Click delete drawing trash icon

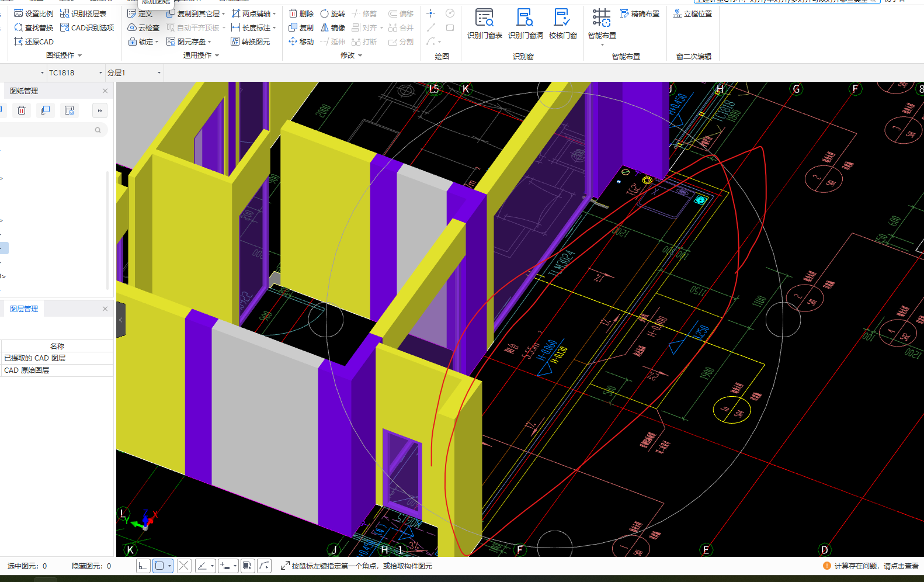tap(22, 110)
